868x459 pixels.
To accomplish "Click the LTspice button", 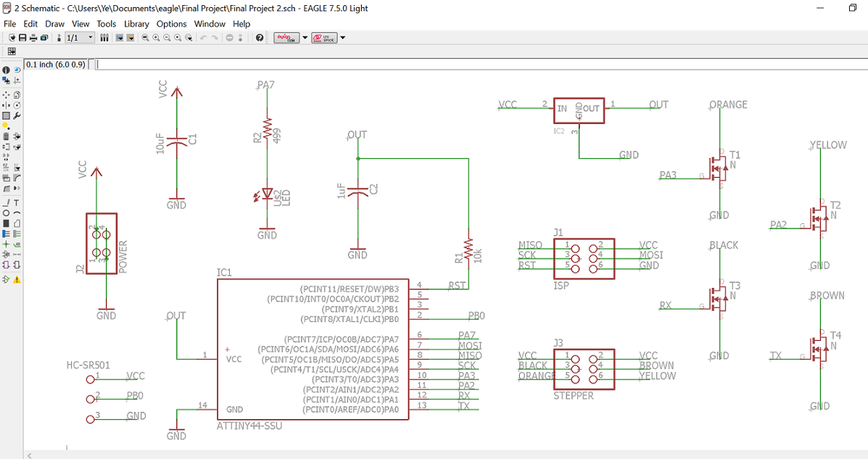I will point(324,38).
